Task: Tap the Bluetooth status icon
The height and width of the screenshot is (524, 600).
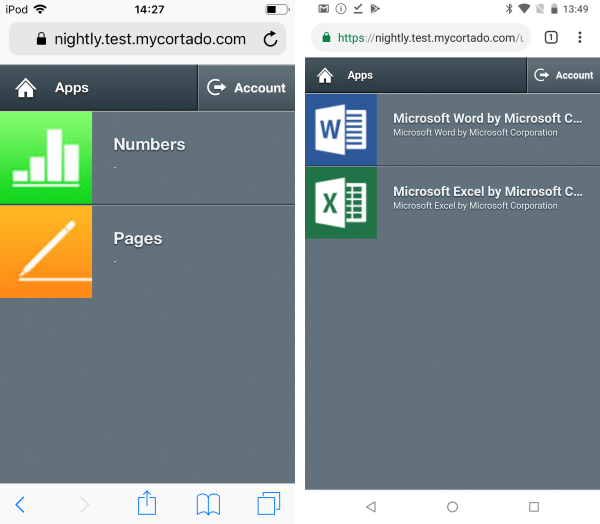Action: click(509, 8)
